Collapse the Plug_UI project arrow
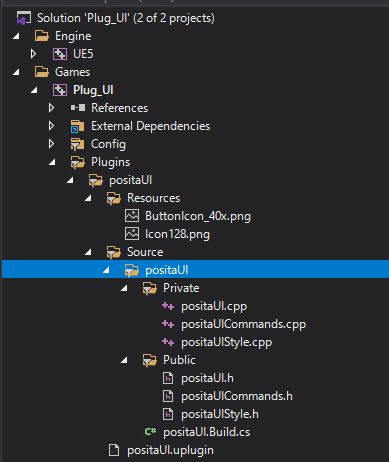 pyautogui.click(x=34, y=90)
